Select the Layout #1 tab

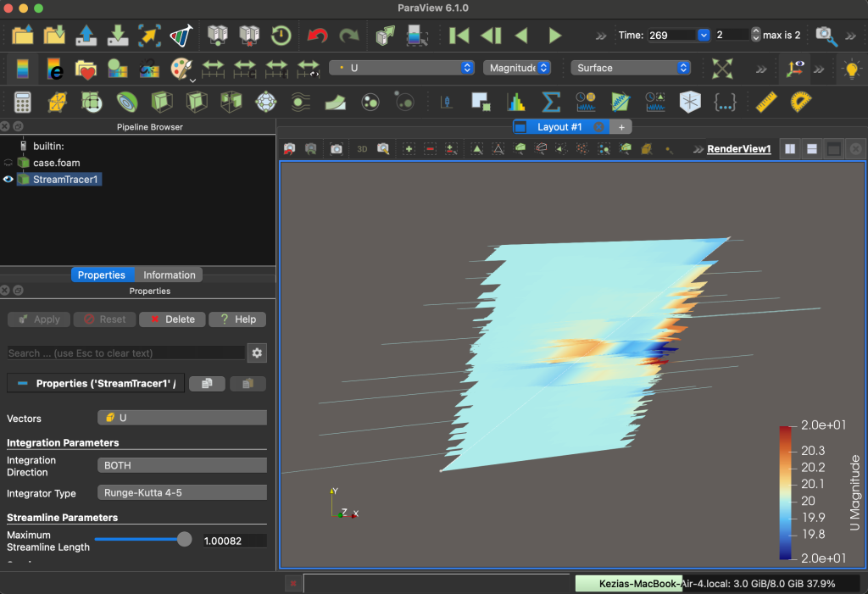559,127
